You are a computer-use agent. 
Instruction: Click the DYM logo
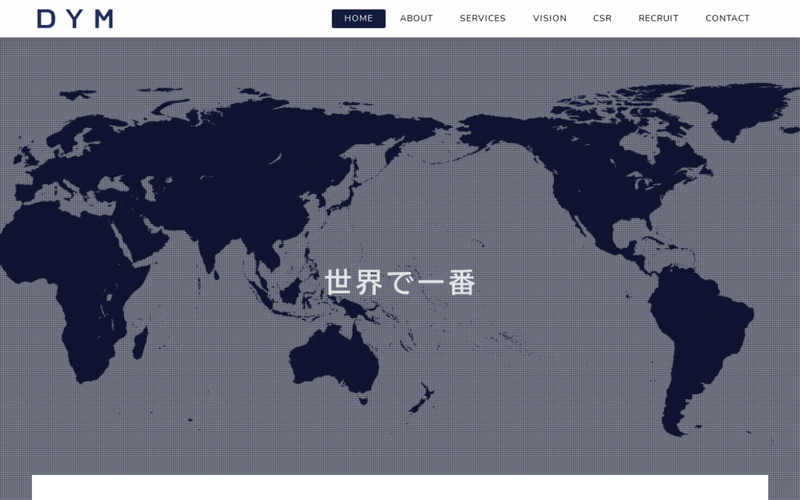click(x=75, y=19)
